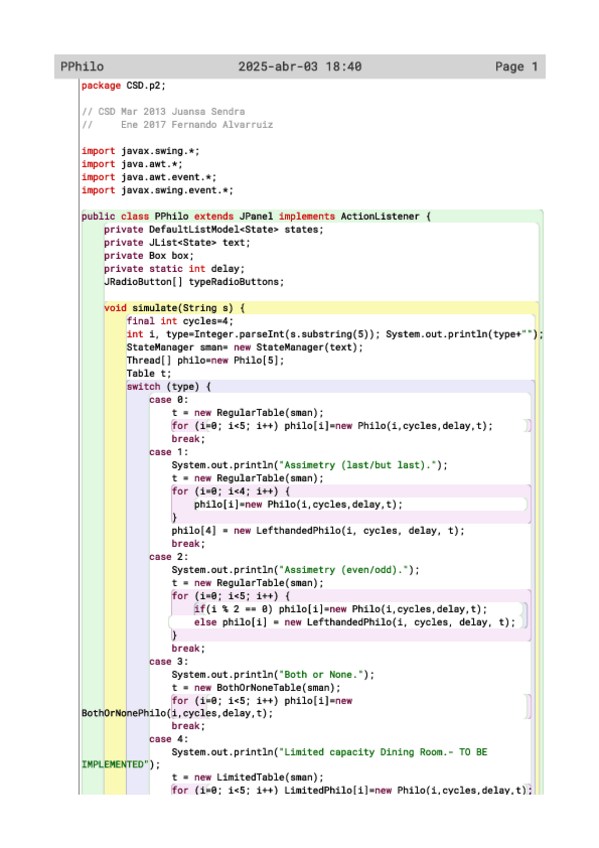Click the PPhilo header title
Viewport: 599px width, 848px height.
click(x=82, y=67)
